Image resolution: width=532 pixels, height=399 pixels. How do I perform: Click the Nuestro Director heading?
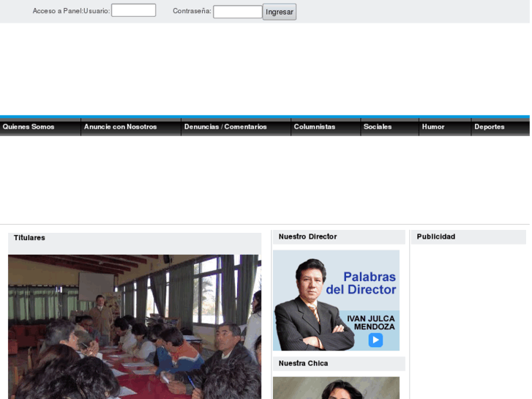[x=308, y=236]
